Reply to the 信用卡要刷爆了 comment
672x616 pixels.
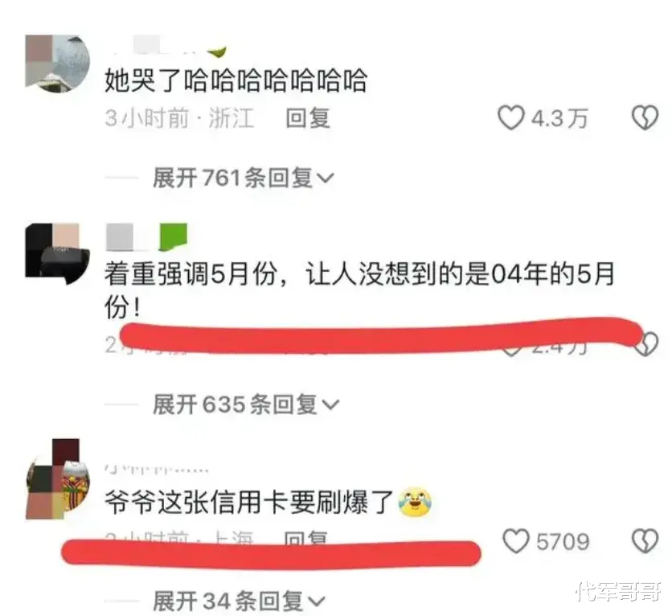[306, 536]
